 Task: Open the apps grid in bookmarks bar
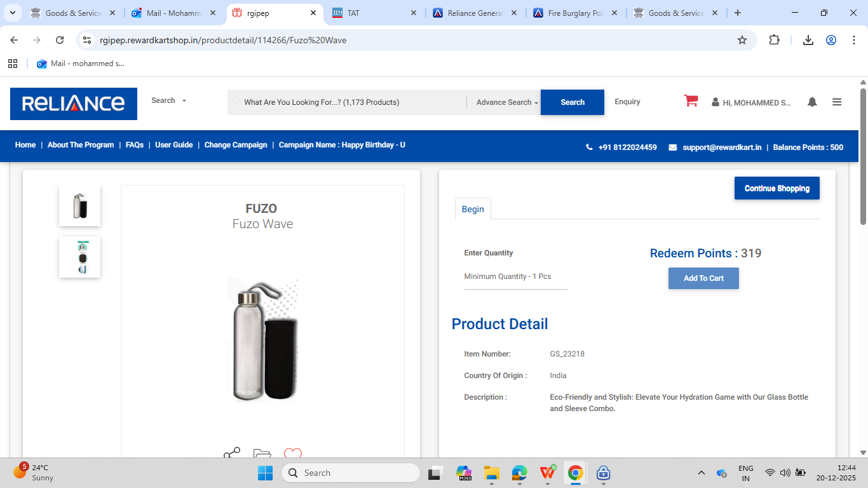pyautogui.click(x=13, y=64)
